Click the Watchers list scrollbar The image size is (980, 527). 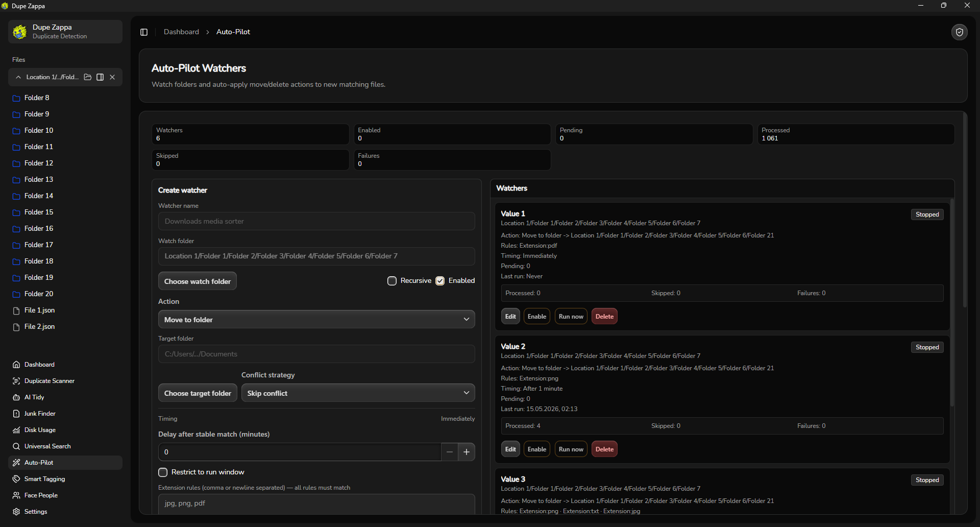[952, 302]
